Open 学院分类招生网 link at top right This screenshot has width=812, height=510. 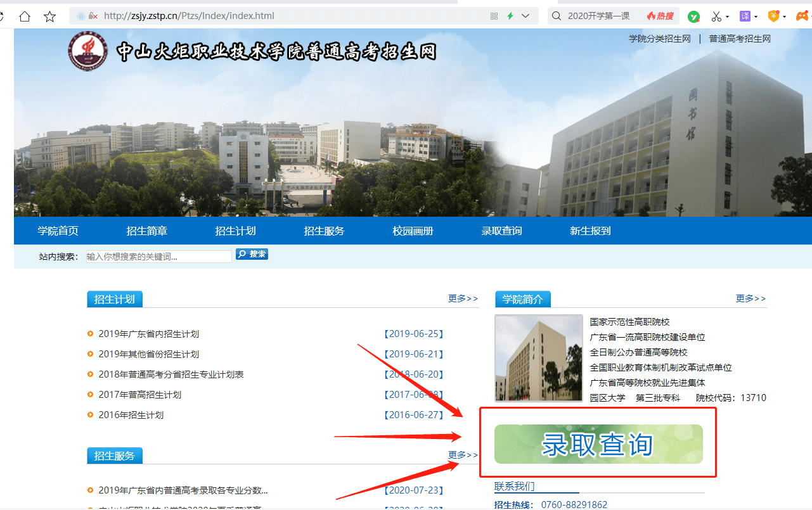point(660,39)
